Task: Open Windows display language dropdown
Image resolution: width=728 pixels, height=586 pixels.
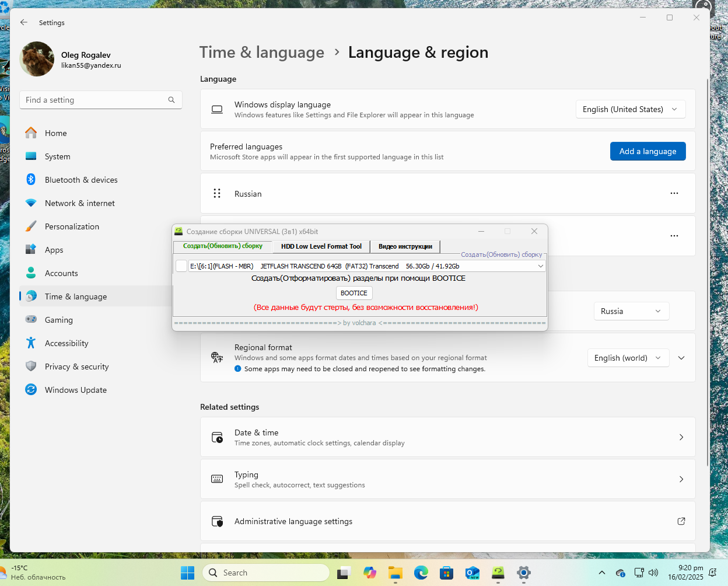Action: (x=630, y=109)
